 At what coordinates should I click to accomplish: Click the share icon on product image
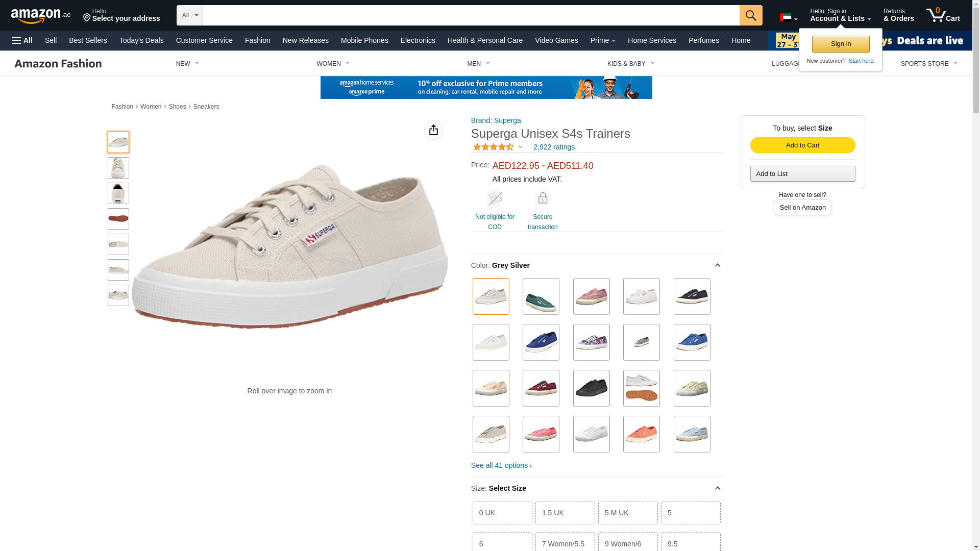(433, 130)
